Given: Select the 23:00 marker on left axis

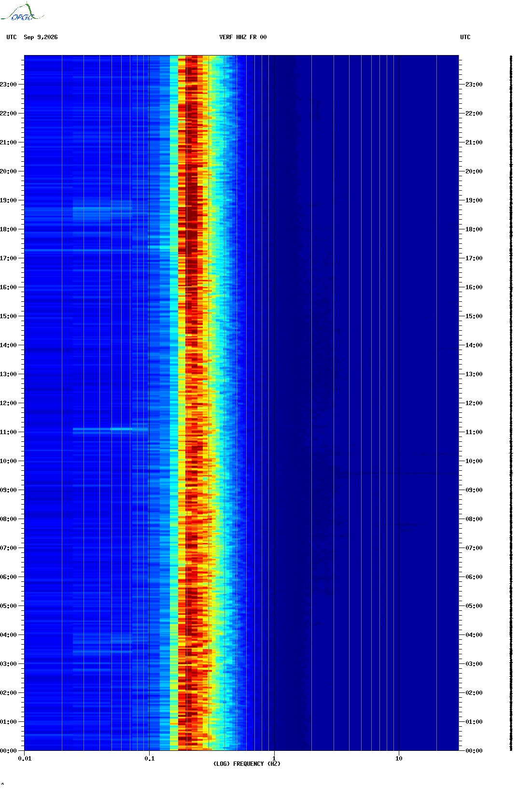Looking at the screenshot, I should tap(8, 85).
